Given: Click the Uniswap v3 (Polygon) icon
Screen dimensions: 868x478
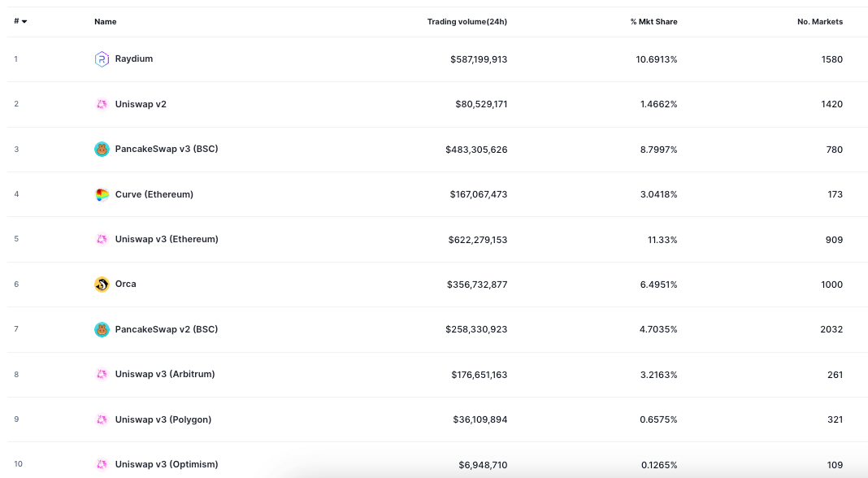Looking at the screenshot, I should [102, 419].
